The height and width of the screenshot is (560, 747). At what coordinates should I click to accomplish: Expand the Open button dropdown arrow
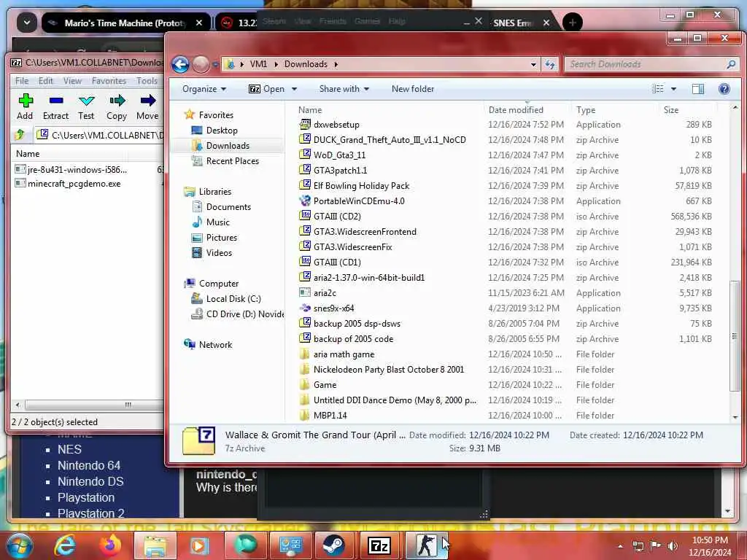(295, 89)
